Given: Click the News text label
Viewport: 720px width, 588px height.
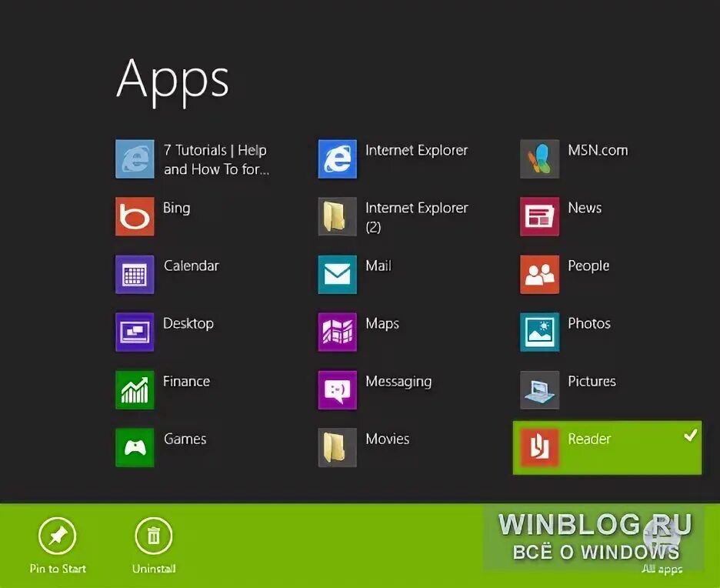Looking at the screenshot, I should (585, 208).
